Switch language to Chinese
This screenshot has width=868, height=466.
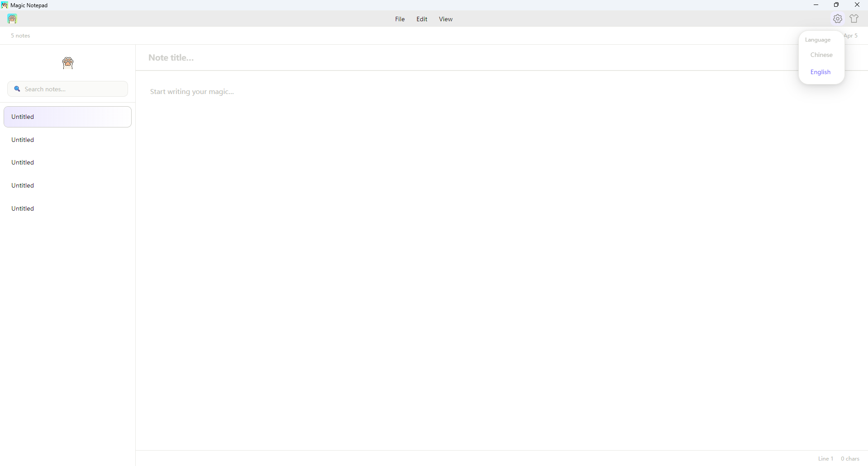coord(821,55)
